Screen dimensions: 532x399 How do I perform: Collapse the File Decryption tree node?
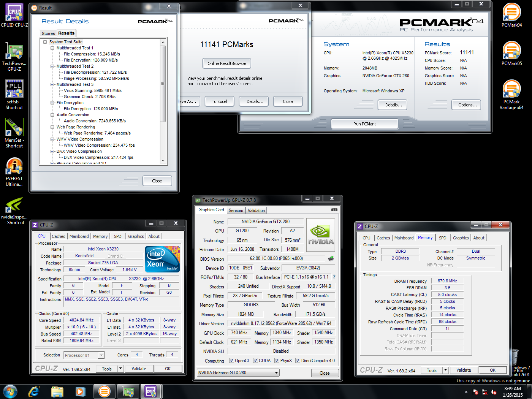52,103
